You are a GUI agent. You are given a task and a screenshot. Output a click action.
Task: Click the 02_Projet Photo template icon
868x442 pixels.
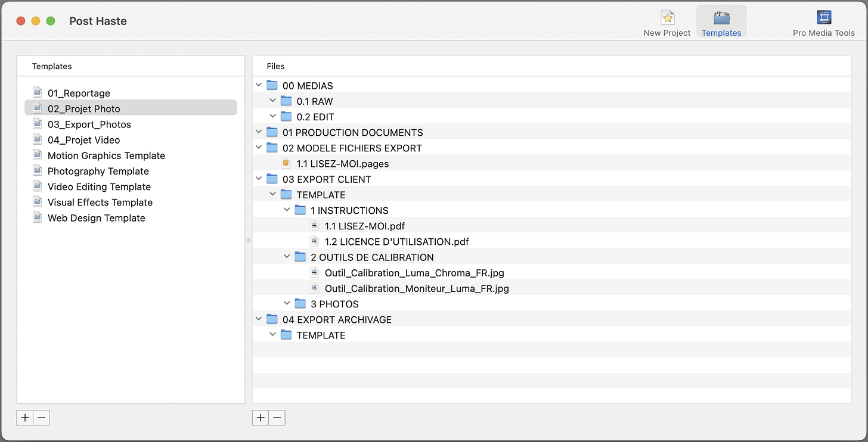pos(38,108)
